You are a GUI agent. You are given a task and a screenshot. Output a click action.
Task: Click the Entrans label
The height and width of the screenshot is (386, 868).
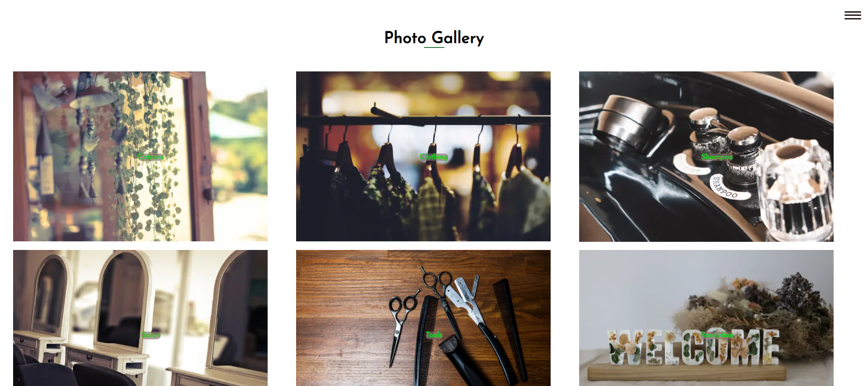click(151, 156)
